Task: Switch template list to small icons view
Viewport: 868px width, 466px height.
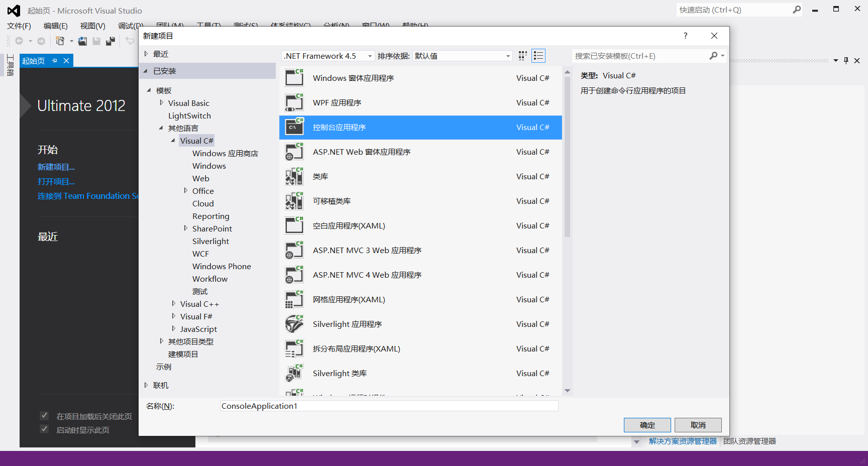Action: [523, 56]
